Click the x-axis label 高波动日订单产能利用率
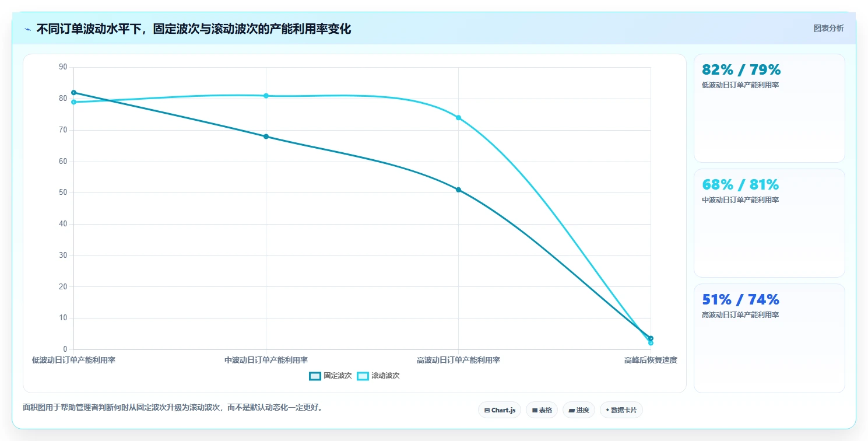Viewport: 868px width, 441px height. (458, 360)
